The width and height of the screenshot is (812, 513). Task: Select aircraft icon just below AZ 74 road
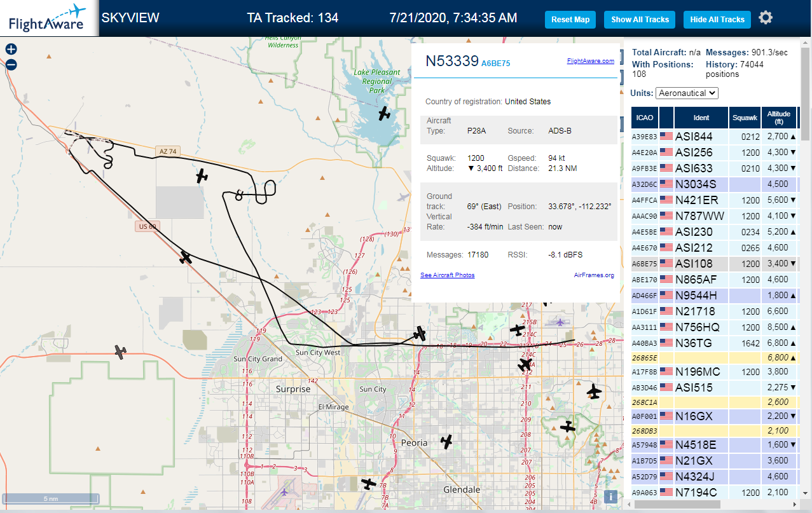[202, 176]
